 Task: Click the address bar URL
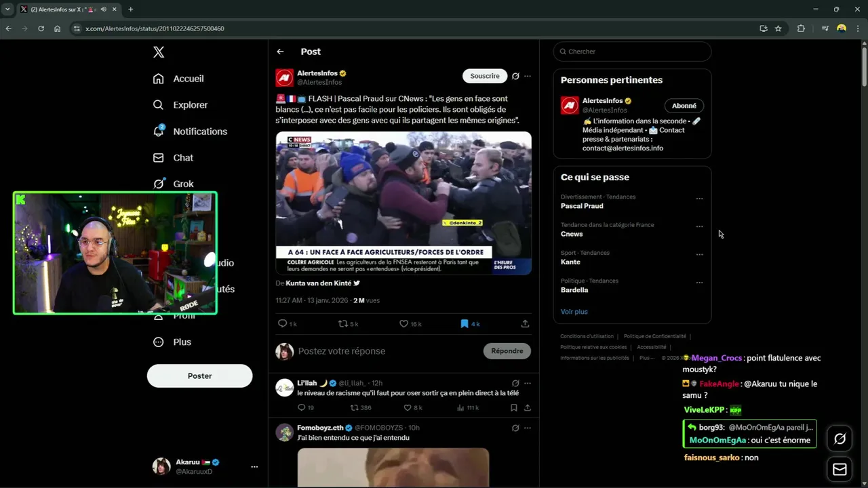155,28
